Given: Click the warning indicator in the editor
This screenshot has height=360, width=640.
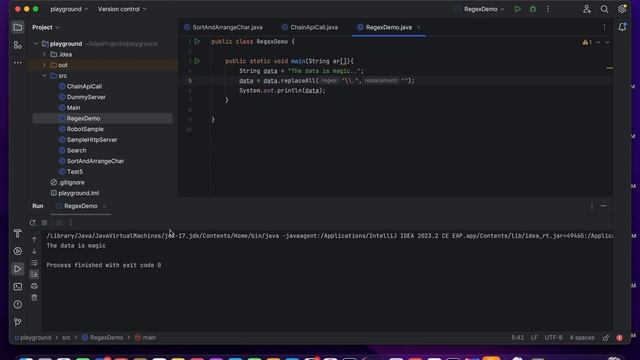Looking at the screenshot, I should point(587,42).
